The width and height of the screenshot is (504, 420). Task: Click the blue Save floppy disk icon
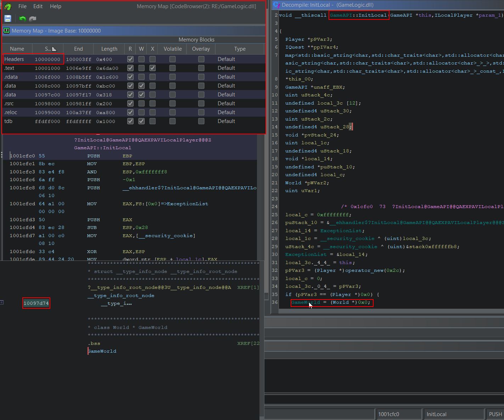click(x=8, y=18)
